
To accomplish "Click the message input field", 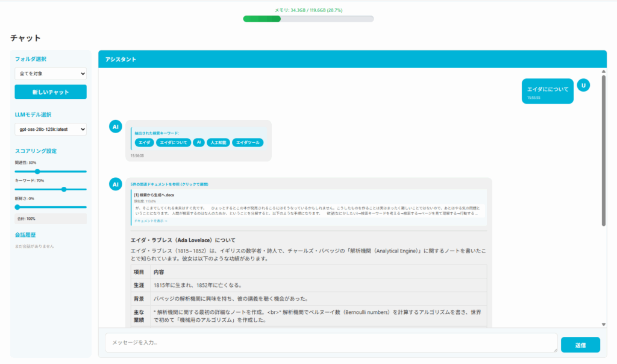I will [331, 343].
